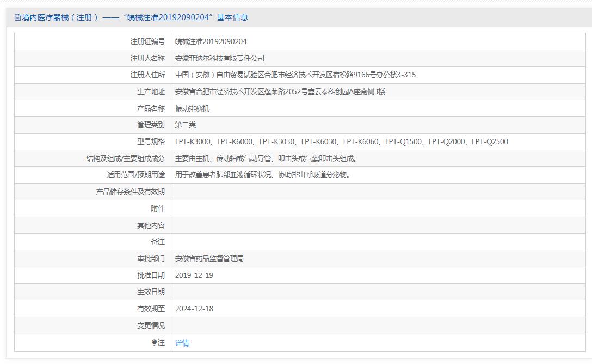
Task: Click the 产品名称 label
Action: [x=151, y=108]
